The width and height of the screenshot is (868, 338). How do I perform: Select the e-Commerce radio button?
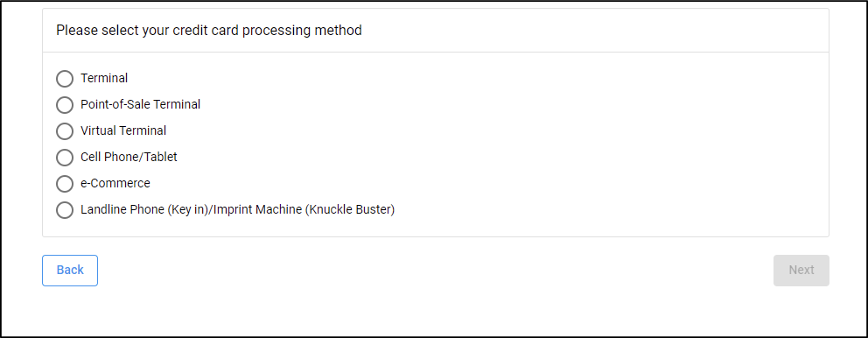[65, 183]
